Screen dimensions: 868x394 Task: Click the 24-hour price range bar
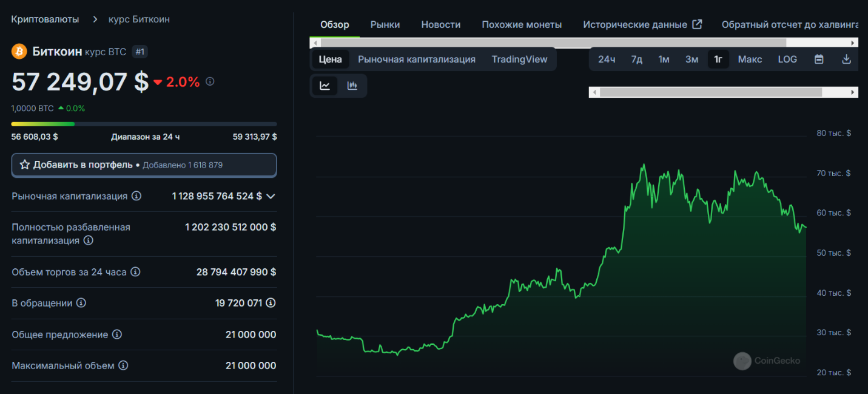[144, 124]
